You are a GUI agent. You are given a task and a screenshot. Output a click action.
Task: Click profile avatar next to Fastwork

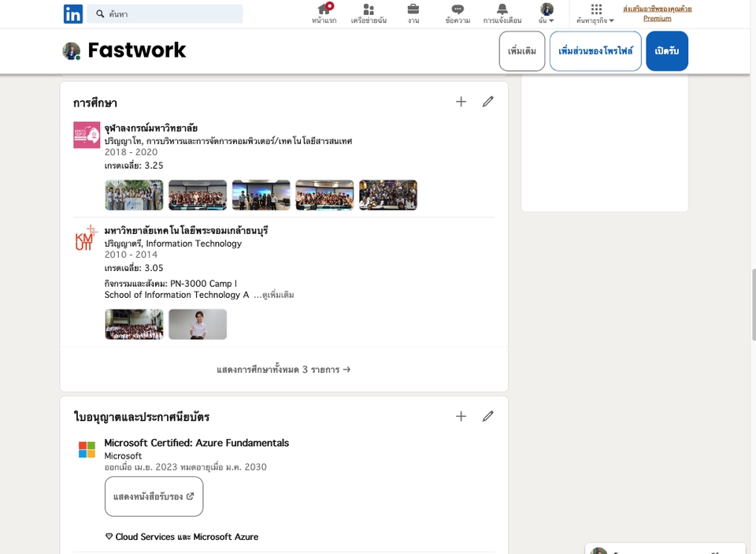72,50
